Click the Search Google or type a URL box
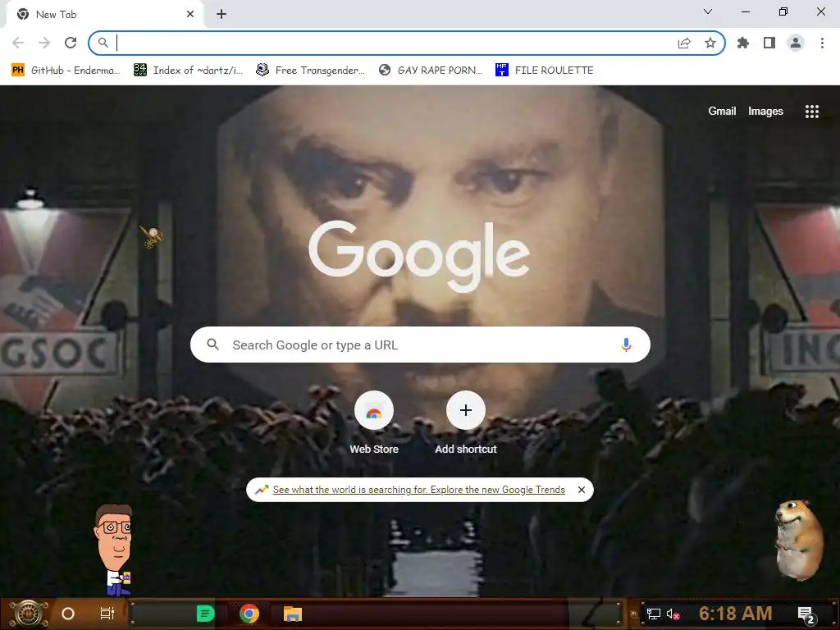840x630 pixels. click(420, 345)
